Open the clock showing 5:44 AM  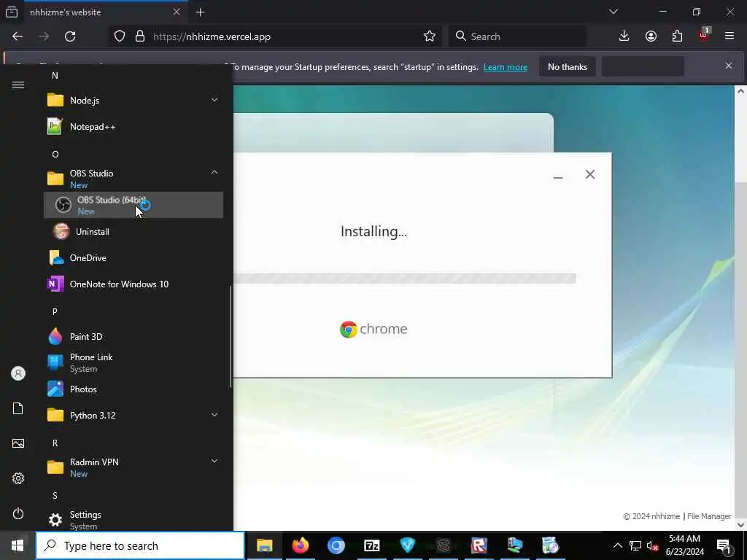coord(684,545)
